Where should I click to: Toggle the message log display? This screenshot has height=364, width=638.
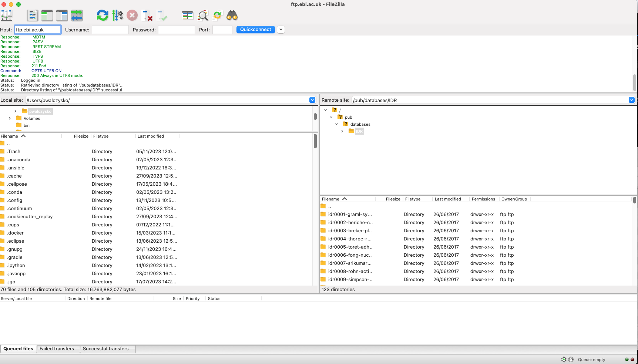click(x=33, y=16)
